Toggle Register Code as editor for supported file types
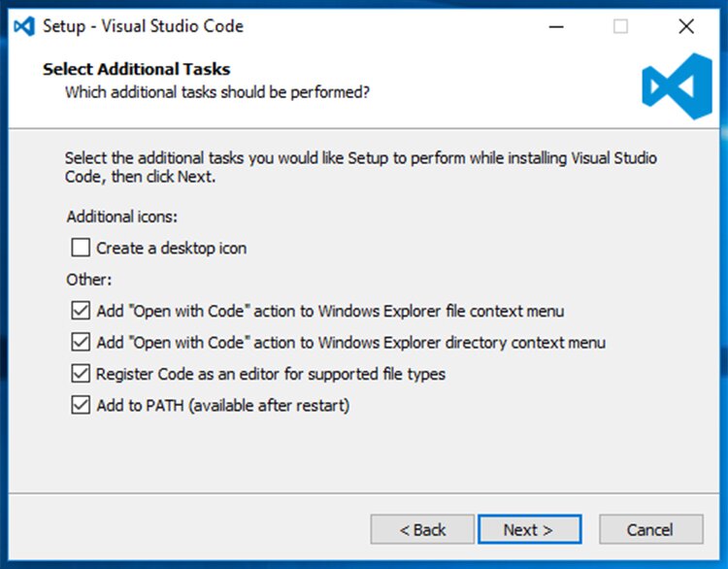 [81, 374]
